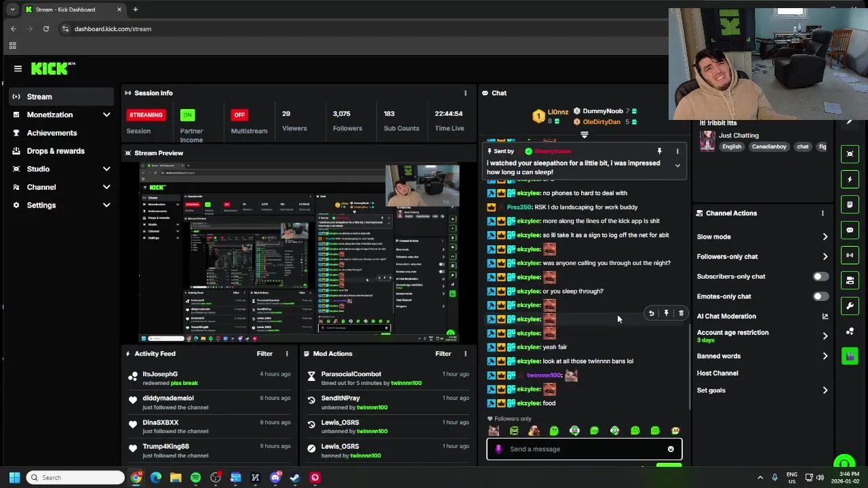Click the camera clip sidebar icon

[x=850, y=280]
